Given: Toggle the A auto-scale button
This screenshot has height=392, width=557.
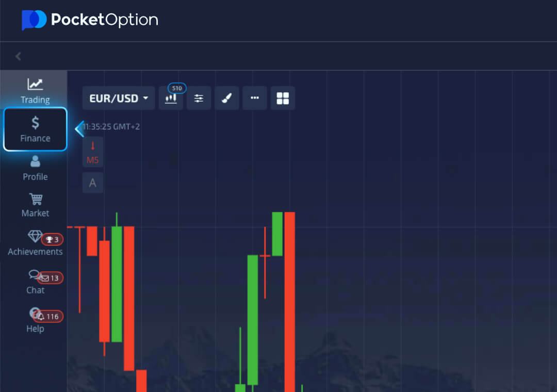Looking at the screenshot, I should coord(93,183).
